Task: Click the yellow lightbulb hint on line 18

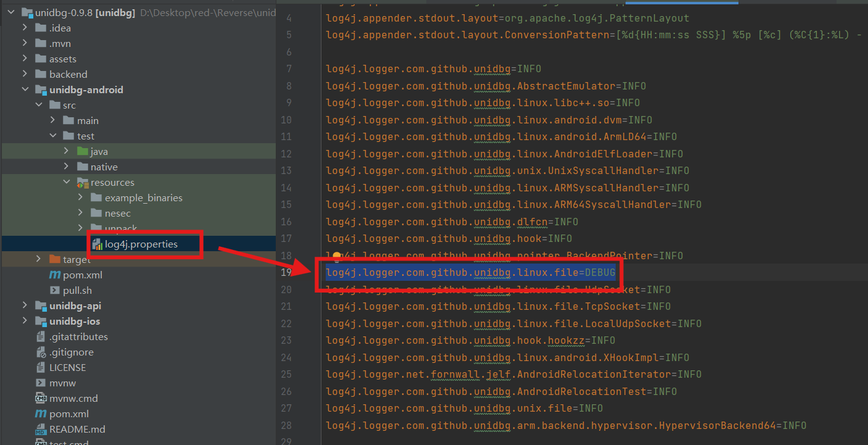Action: pyautogui.click(x=337, y=255)
